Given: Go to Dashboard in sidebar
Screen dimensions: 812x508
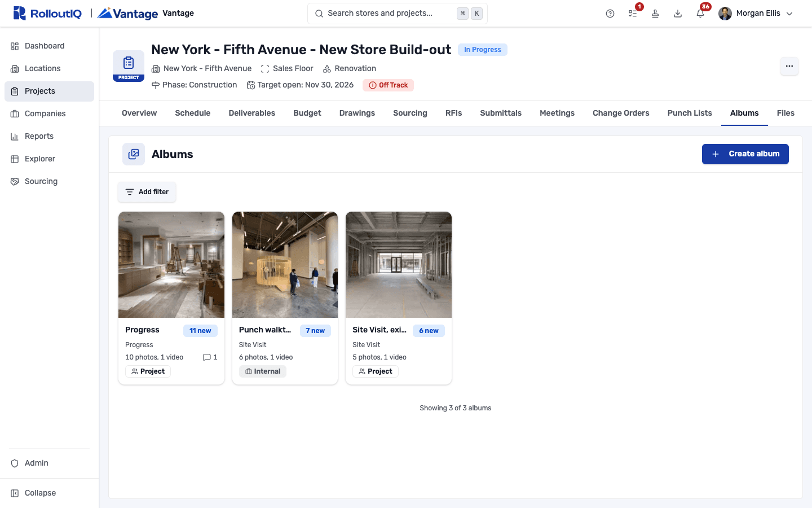Looking at the screenshot, I should [49, 46].
